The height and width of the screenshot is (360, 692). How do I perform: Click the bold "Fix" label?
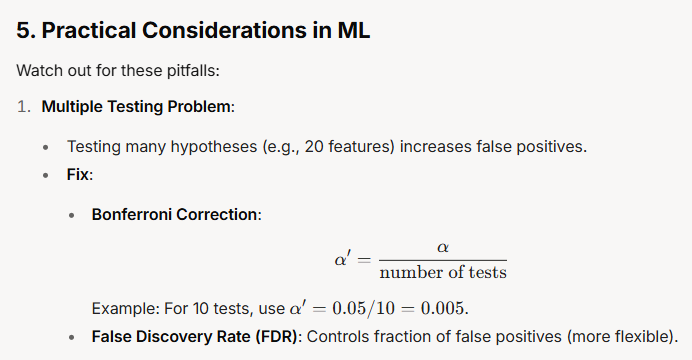(78, 174)
